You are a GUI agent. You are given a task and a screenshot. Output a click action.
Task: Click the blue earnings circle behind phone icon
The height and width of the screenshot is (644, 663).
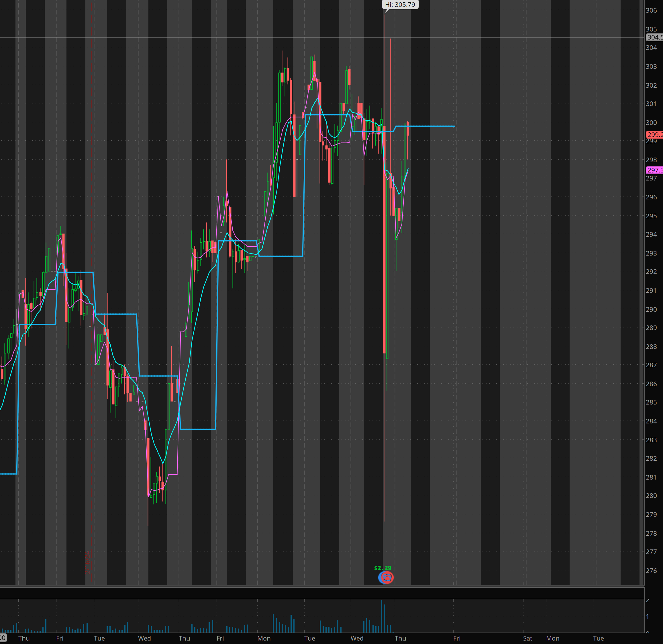(x=380, y=577)
